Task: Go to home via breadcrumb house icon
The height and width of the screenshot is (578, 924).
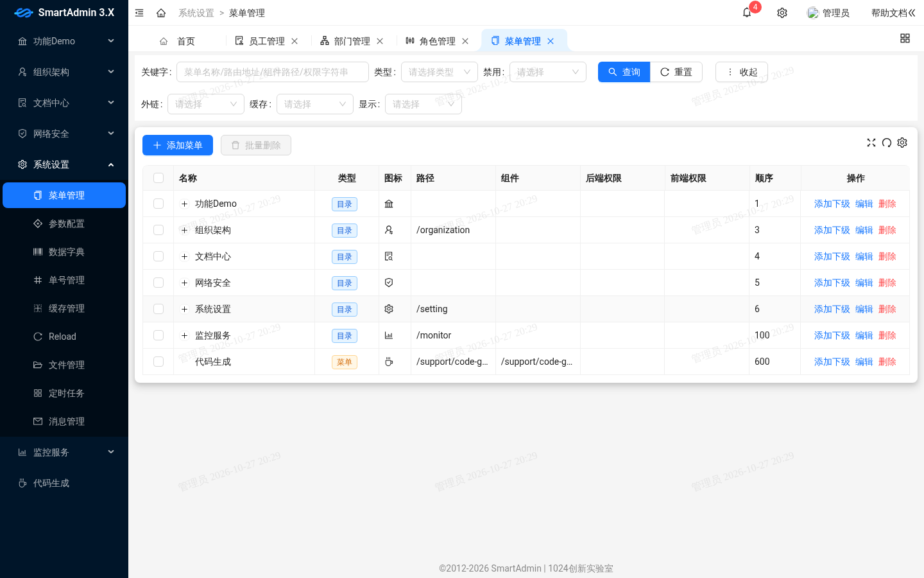Action: (x=161, y=13)
